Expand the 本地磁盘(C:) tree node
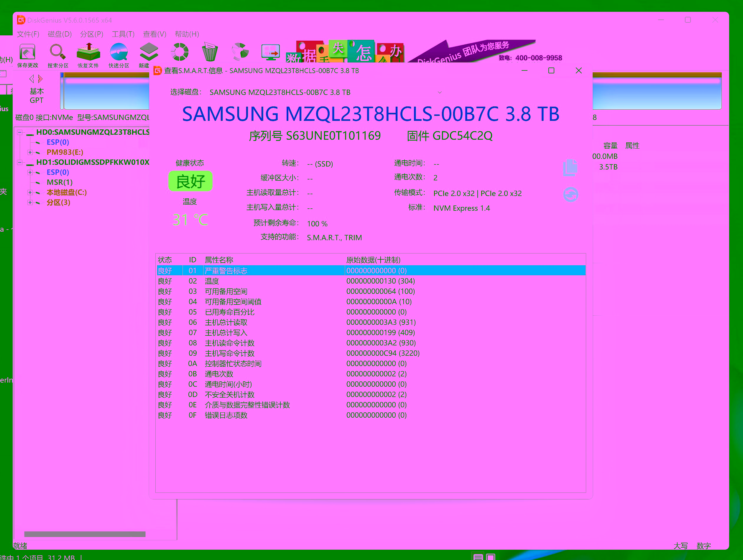743x560 pixels. [30, 193]
